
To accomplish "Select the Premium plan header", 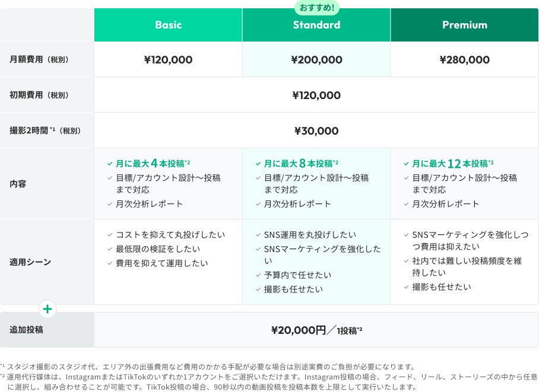I will [464, 25].
